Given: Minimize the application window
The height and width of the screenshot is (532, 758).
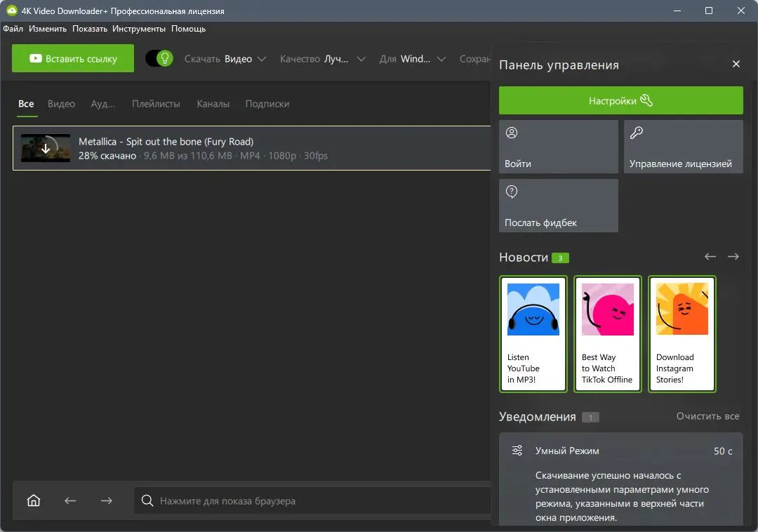Looking at the screenshot, I should click(x=677, y=11).
